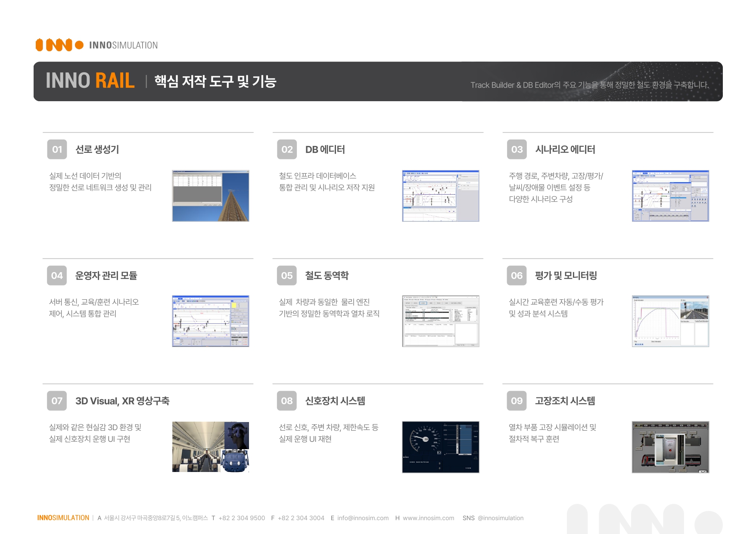Click the 09 number badge
The height and width of the screenshot is (534, 756).
(x=517, y=401)
